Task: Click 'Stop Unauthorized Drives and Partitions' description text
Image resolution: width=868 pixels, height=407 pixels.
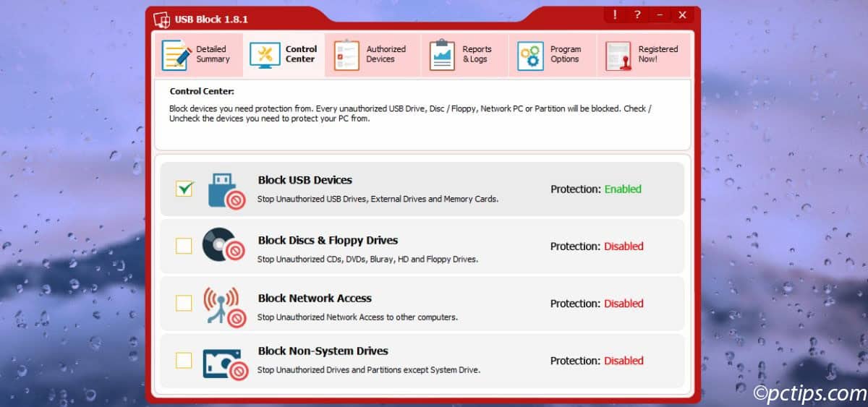Action: (369, 370)
